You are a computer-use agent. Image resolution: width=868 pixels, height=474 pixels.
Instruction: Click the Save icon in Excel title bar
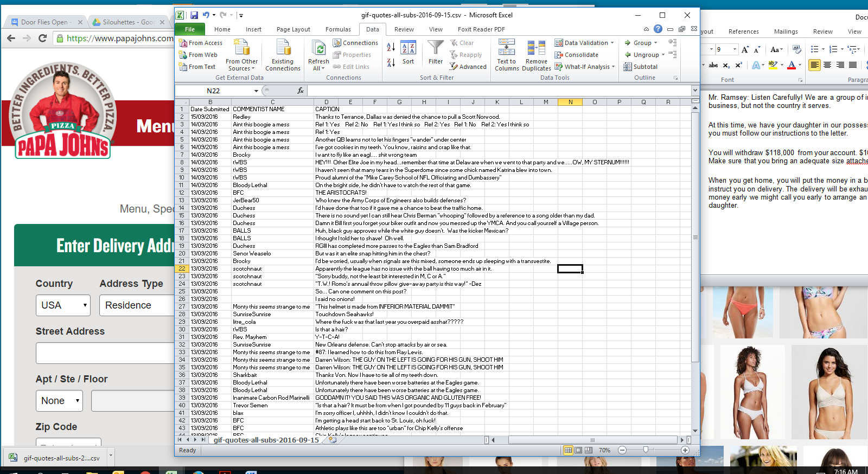(x=194, y=15)
